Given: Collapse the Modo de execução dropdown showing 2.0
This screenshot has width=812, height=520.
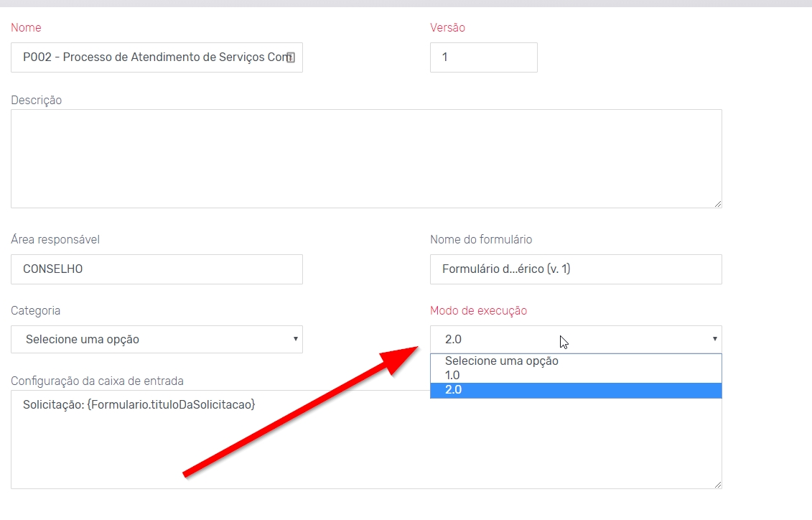Looking at the screenshot, I should click(x=575, y=339).
